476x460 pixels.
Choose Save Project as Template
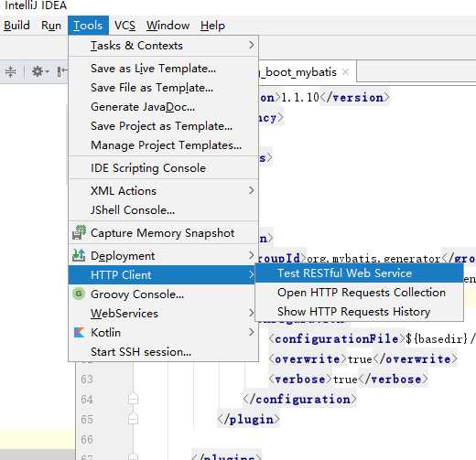tap(164, 126)
